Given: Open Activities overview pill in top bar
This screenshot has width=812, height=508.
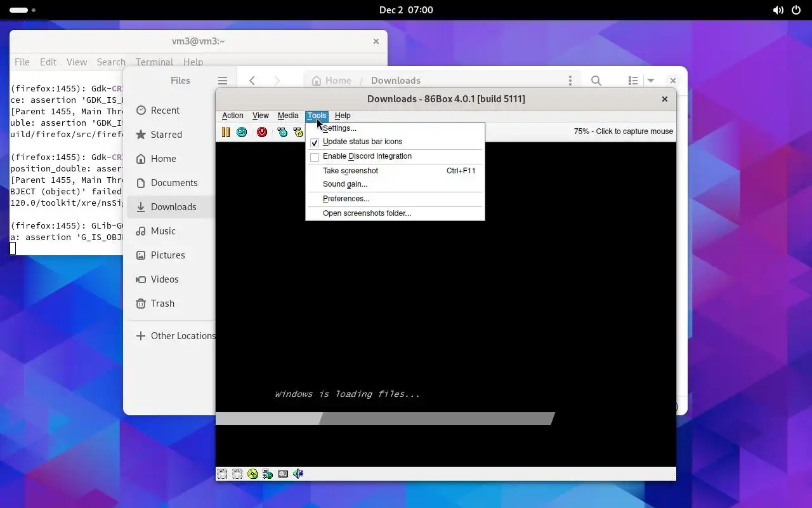Looking at the screenshot, I should pos(22,10).
